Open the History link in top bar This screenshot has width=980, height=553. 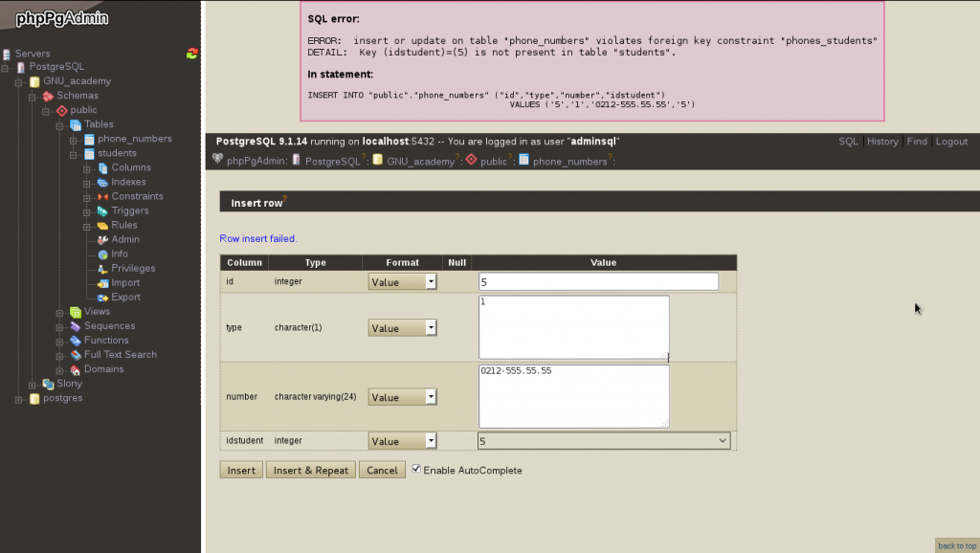(x=882, y=142)
